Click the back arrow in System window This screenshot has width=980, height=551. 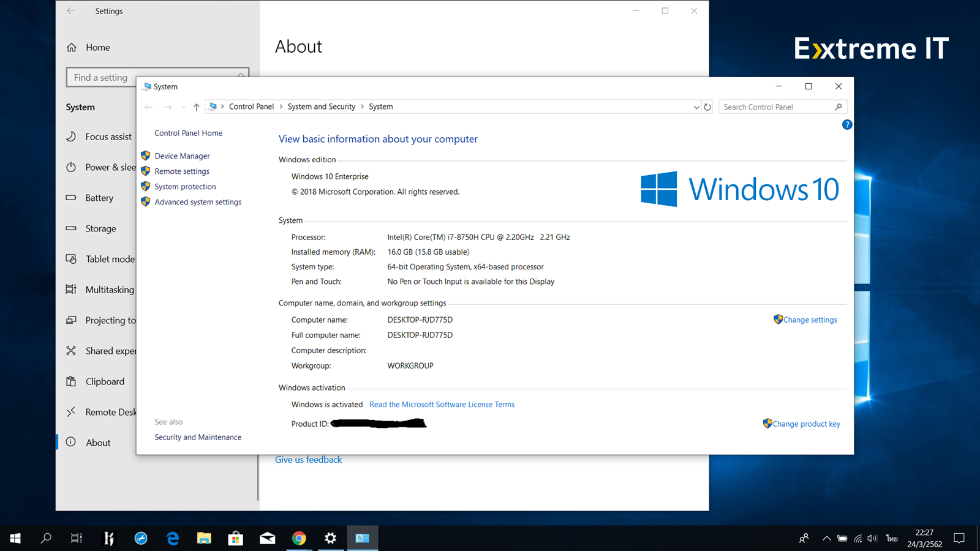pos(149,107)
